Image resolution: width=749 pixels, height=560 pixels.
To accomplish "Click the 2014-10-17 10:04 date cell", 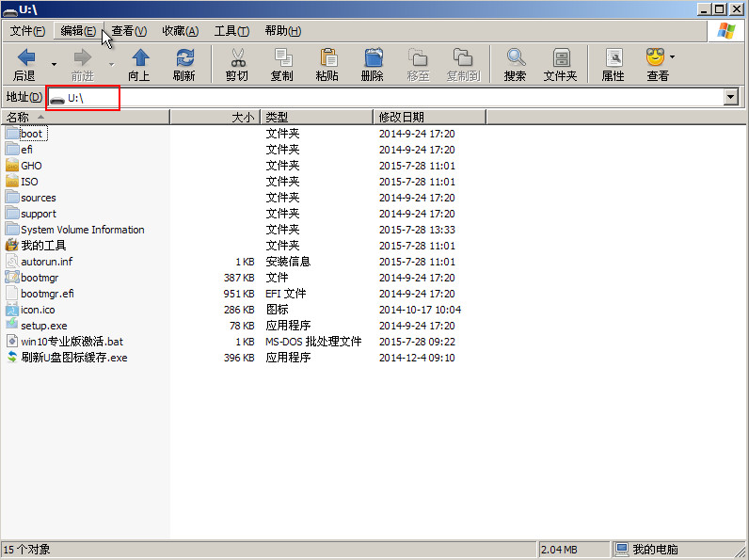I will click(420, 310).
